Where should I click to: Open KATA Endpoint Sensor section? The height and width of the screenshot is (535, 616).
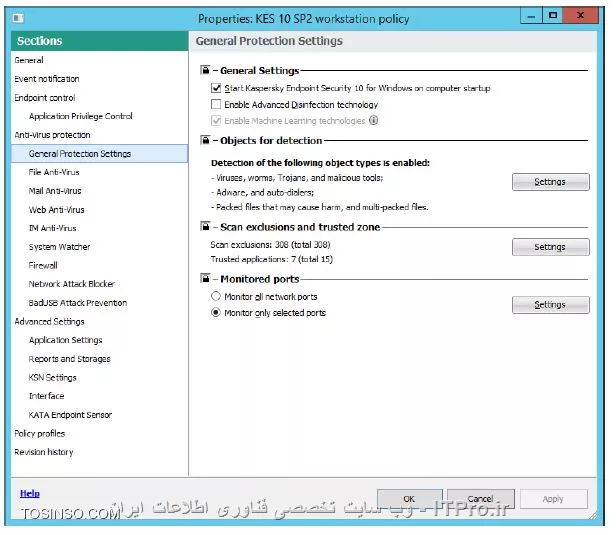(x=70, y=415)
